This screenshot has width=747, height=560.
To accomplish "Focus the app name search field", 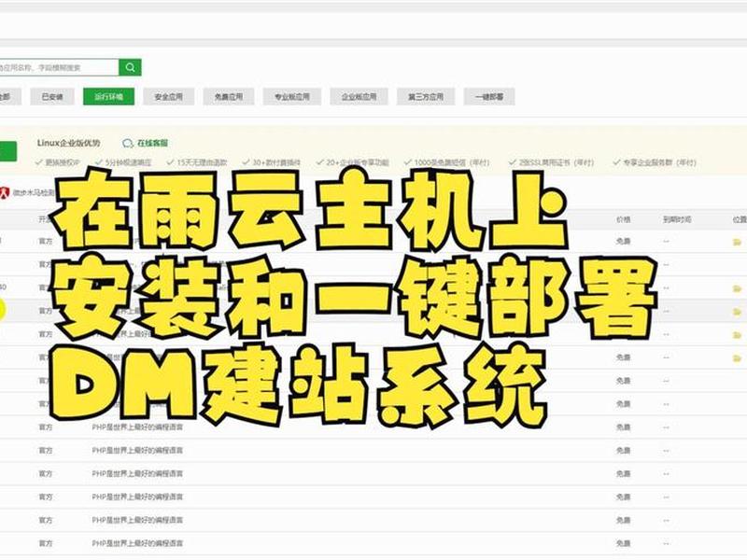I will (x=59, y=67).
